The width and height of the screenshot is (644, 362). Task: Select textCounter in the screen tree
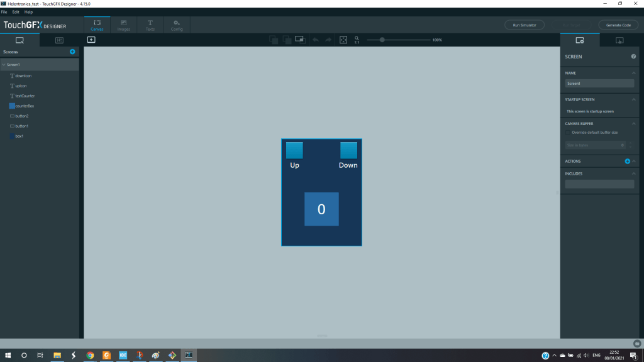tap(25, 96)
